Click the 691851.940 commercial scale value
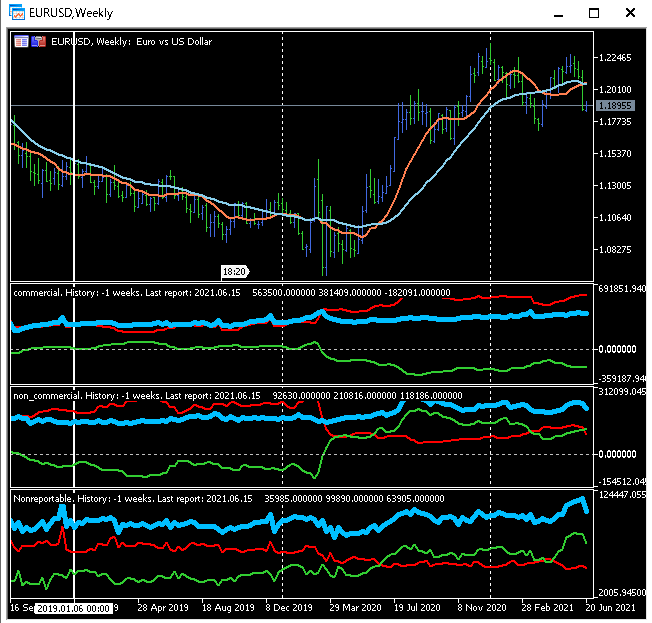The width and height of the screenshot is (652, 623). (x=622, y=289)
